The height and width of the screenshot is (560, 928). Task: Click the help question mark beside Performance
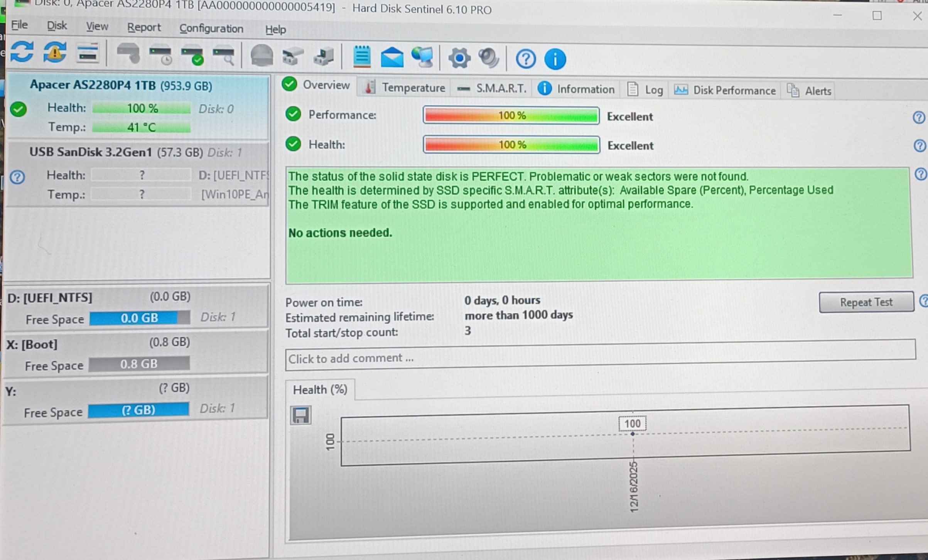point(919,117)
